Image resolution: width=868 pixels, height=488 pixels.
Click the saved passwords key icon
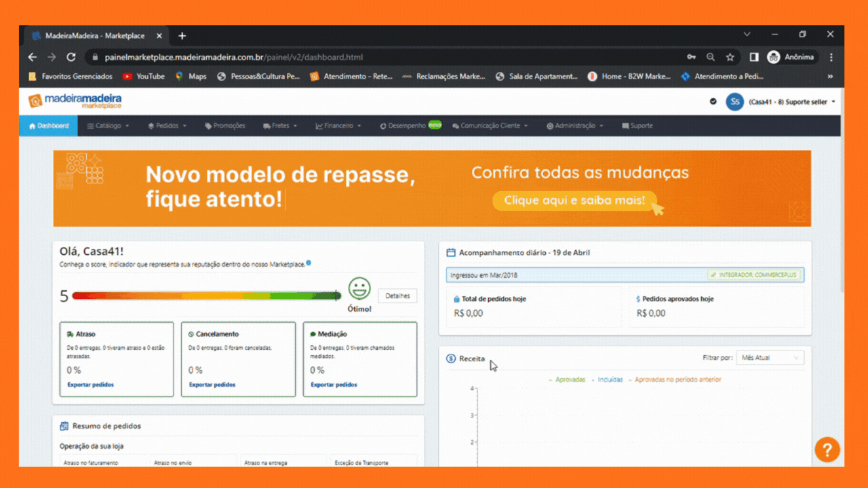click(691, 58)
